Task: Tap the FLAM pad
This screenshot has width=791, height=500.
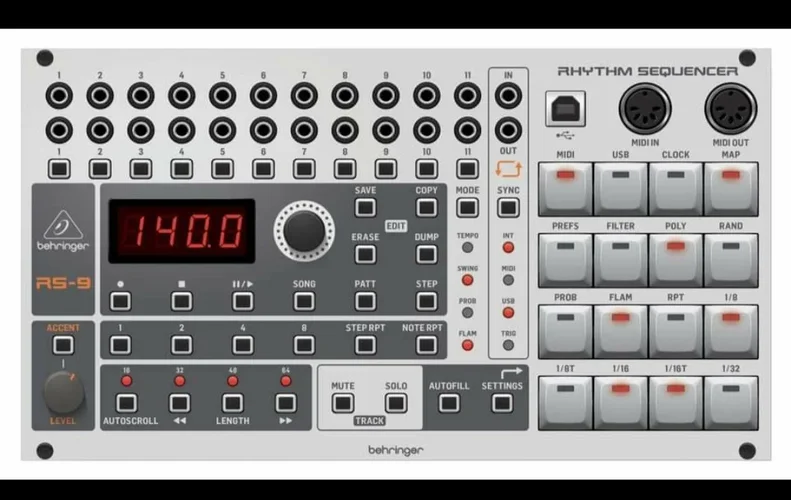Action: click(620, 331)
